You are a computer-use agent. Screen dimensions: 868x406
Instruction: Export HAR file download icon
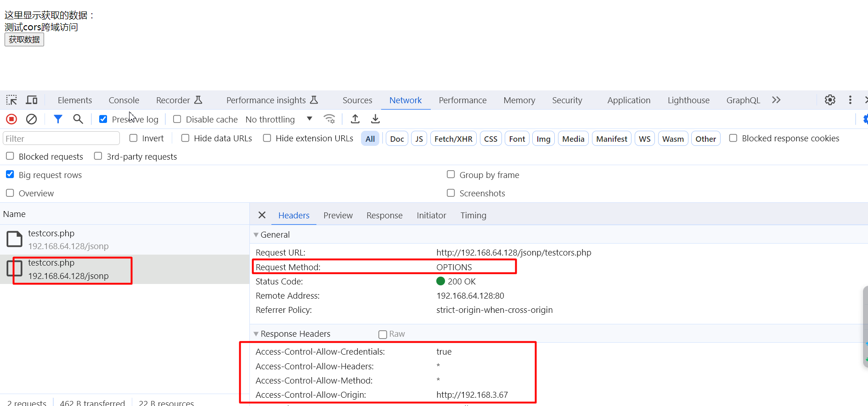375,119
